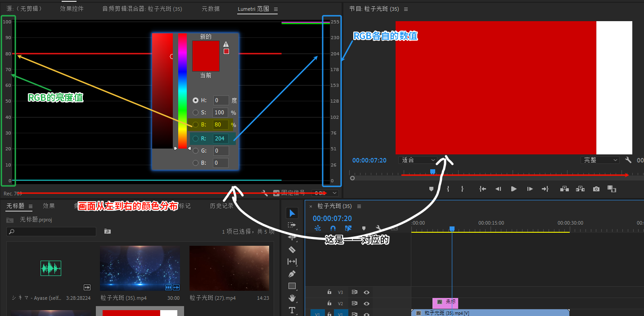Open Lumetri 范围 panel menu
Screen dimensions: 644x316
276,9
